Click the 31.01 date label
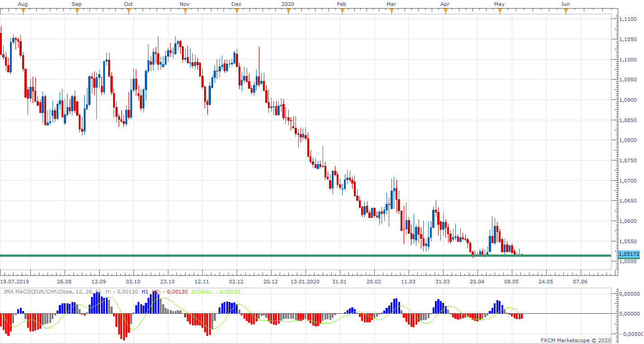 (x=339, y=281)
